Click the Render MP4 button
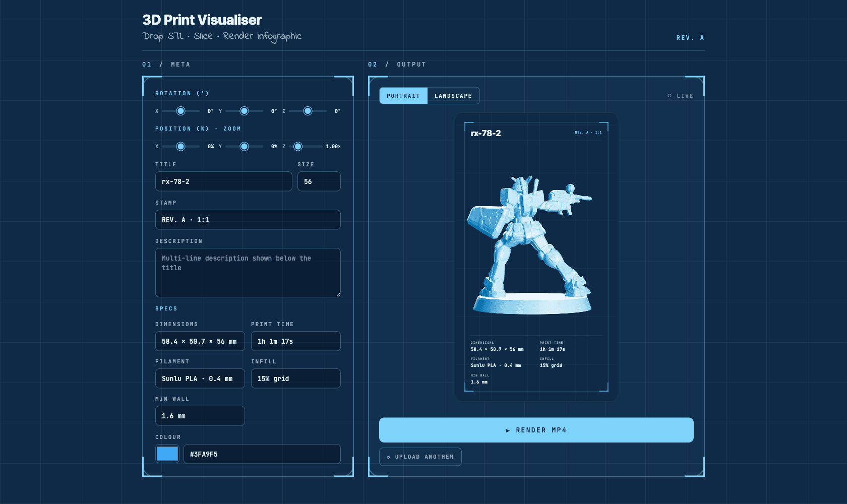This screenshot has height=504, width=847. 536,430
